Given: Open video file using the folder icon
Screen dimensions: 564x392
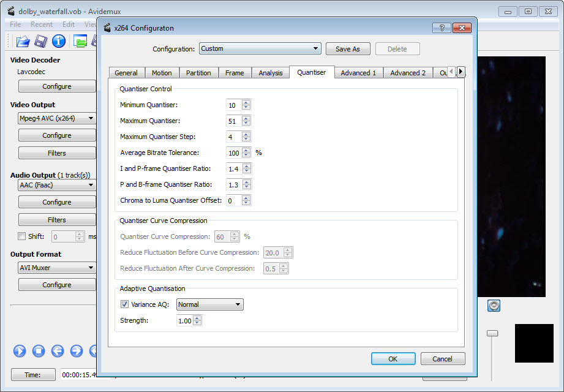Looking at the screenshot, I should pyautogui.click(x=22, y=41).
